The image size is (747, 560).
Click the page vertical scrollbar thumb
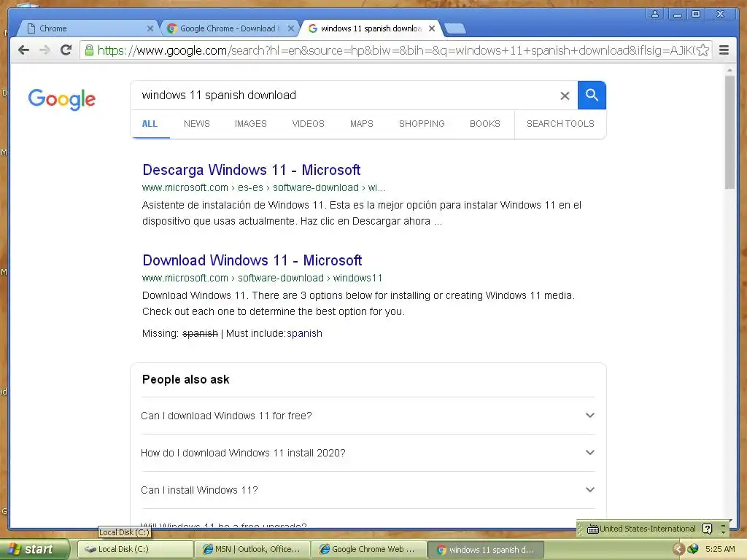pyautogui.click(x=729, y=133)
